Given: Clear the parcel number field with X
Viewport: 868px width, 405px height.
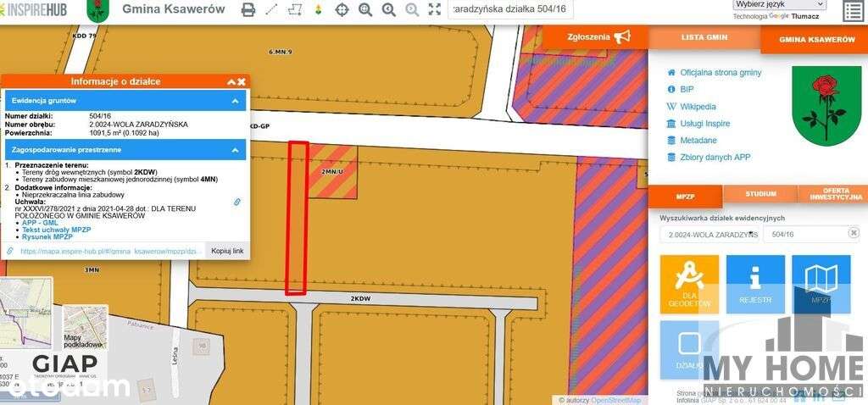Looking at the screenshot, I should tap(854, 234).
